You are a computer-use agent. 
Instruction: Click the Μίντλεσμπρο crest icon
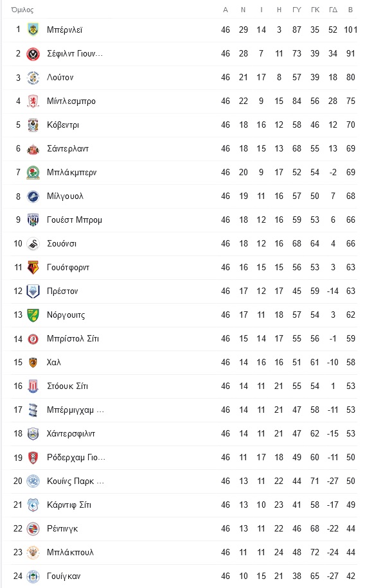33,101
